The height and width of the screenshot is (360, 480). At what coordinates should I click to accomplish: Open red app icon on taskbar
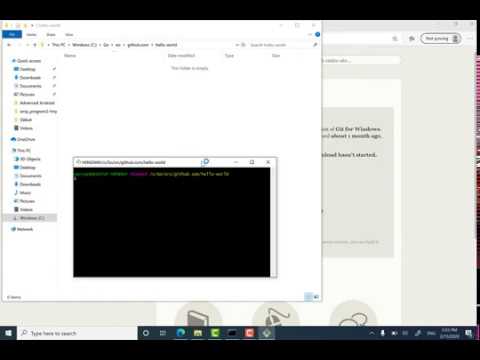(x=249, y=333)
